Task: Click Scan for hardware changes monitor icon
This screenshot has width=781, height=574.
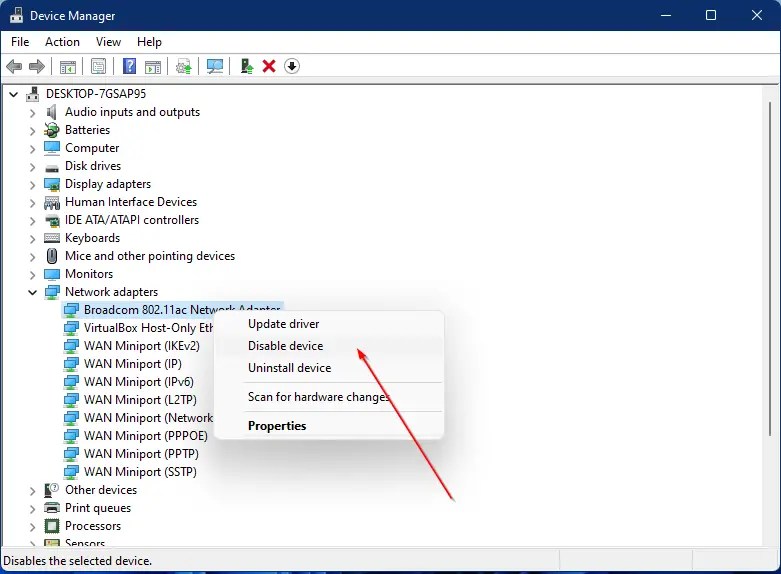Action: 215,66
